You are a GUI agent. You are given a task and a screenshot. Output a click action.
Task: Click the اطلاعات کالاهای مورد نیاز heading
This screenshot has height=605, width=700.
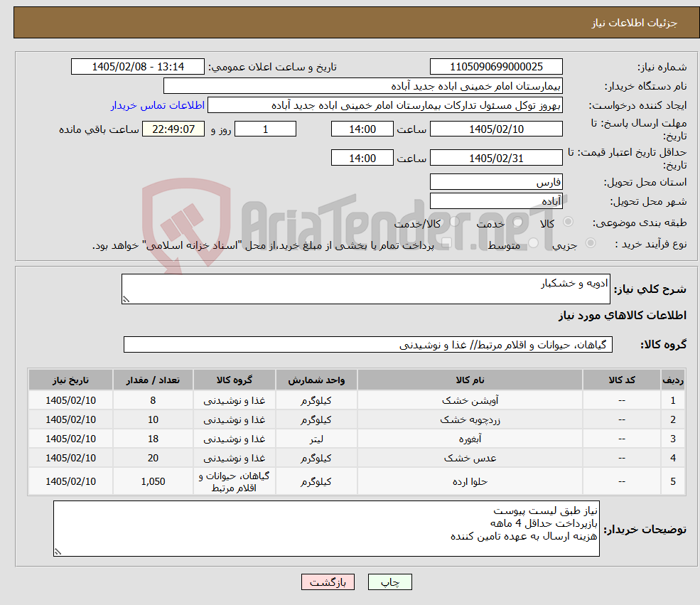pos(622,315)
